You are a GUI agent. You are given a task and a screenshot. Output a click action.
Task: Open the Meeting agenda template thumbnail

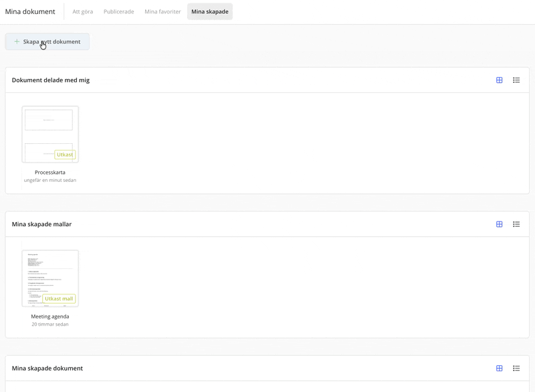point(50,278)
